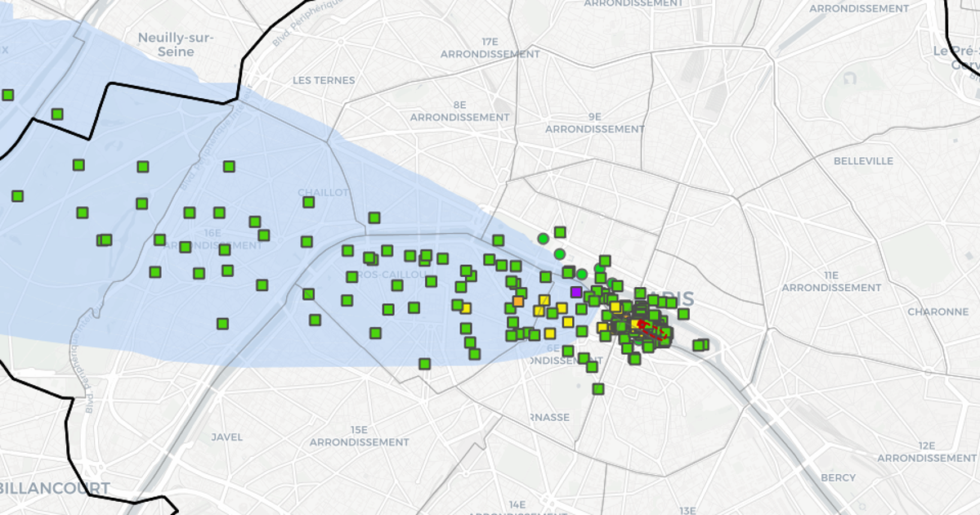
Task: Select the 8E Arrondissement label
Action: [x=459, y=111]
